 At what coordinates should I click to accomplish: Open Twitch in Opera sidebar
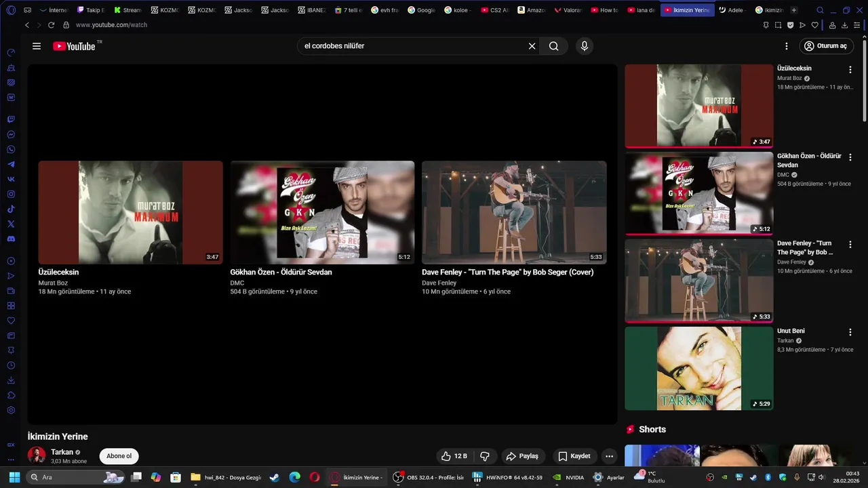[11, 119]
